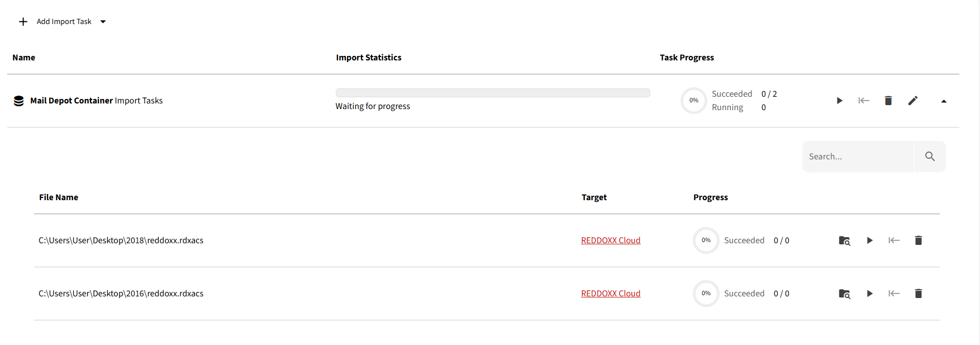
Task: Click the Target column header
Action: 594,197
